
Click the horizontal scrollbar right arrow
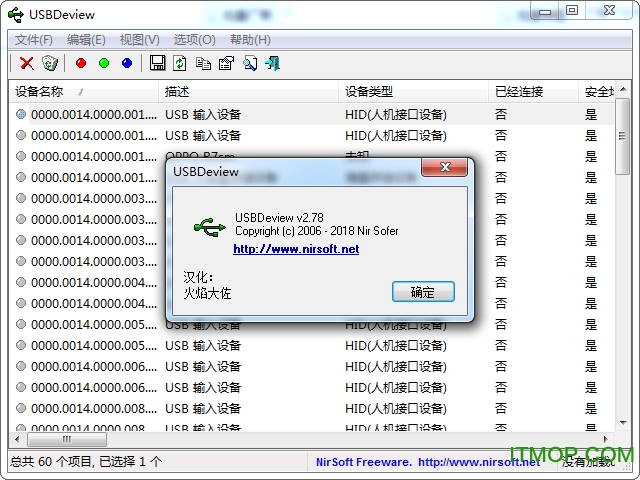tap(606, 440)
